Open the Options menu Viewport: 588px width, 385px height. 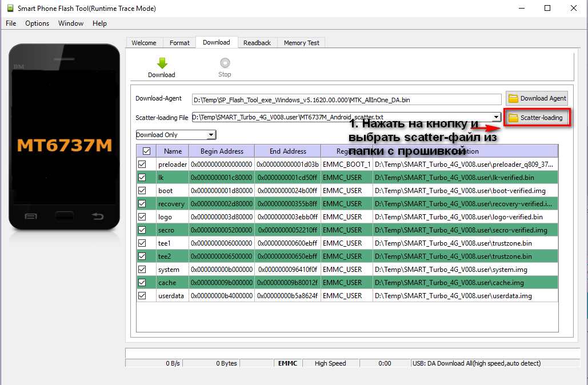coord(37,23)
